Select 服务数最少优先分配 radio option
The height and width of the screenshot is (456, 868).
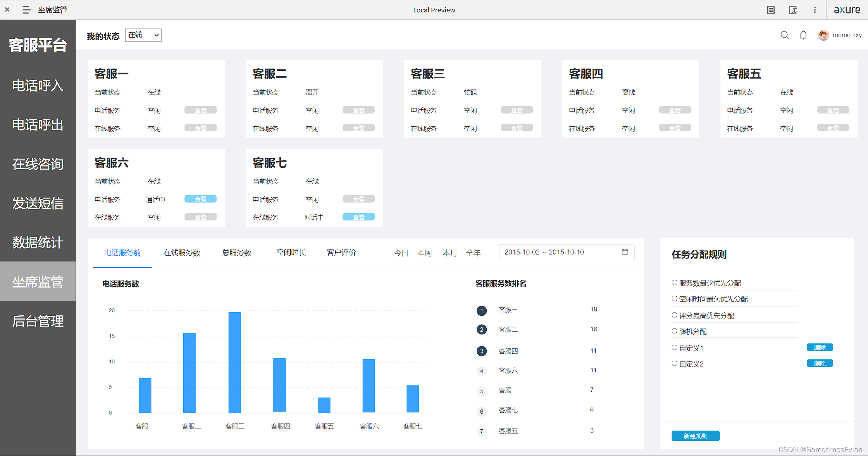coord(675,283)
